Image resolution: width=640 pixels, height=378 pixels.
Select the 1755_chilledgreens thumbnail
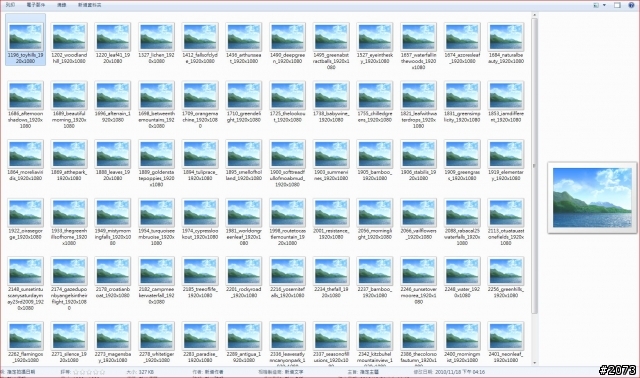click(375, 102)
